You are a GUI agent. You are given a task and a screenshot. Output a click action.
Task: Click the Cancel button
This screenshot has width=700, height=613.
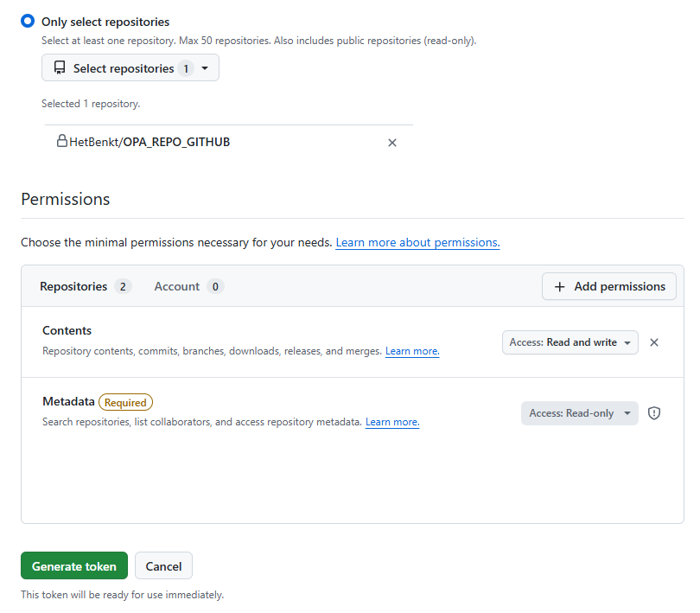click(163, 565)
